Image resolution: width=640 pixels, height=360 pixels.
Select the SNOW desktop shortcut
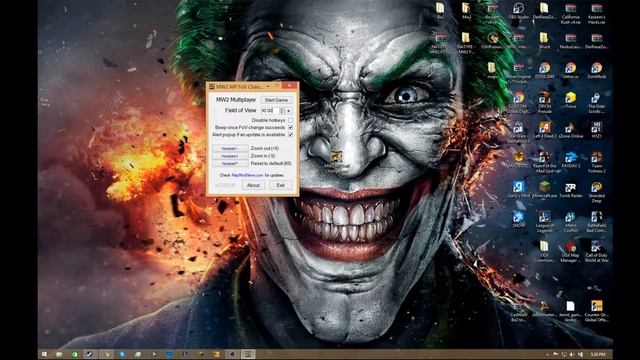pos(518,220)
